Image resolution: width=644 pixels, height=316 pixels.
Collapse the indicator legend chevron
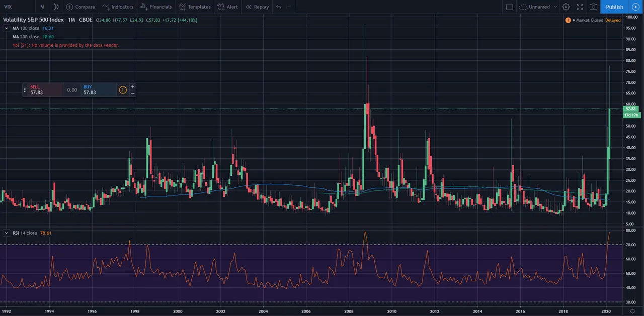(7, 28)
